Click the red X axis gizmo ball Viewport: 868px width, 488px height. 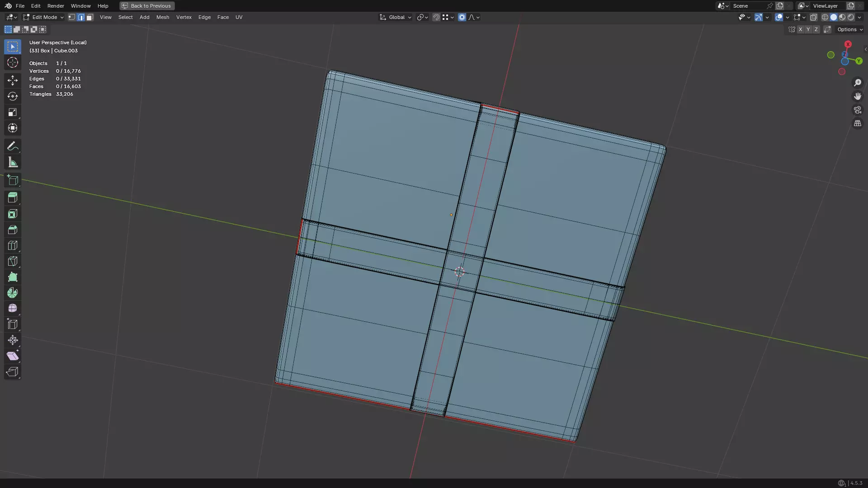pyautogui.click(x=848, y=44)
